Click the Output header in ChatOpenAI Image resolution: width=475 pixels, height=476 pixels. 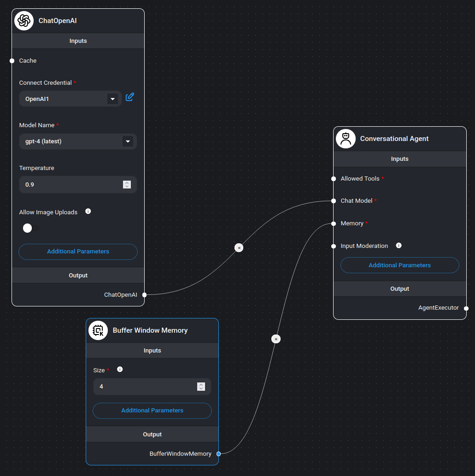click(78, 276)
